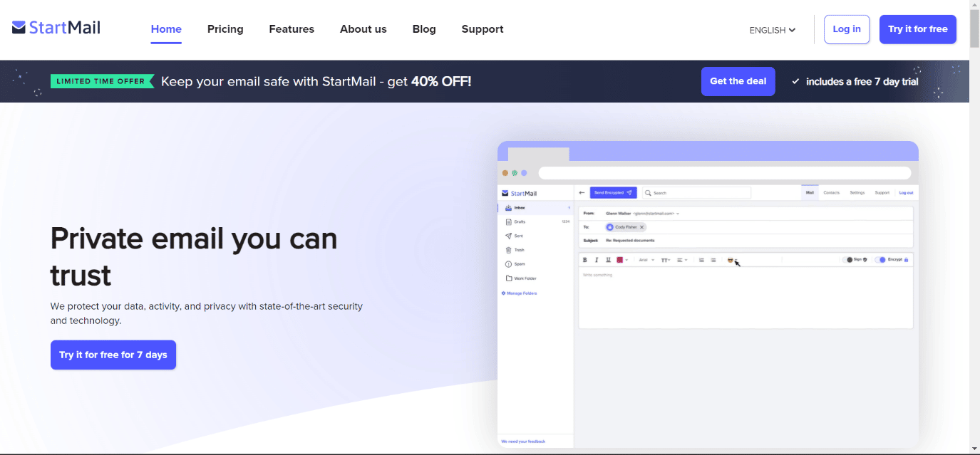Click the back arrow in the mail preview
Viewport: 980px width, 455px height.
point(582,192)
